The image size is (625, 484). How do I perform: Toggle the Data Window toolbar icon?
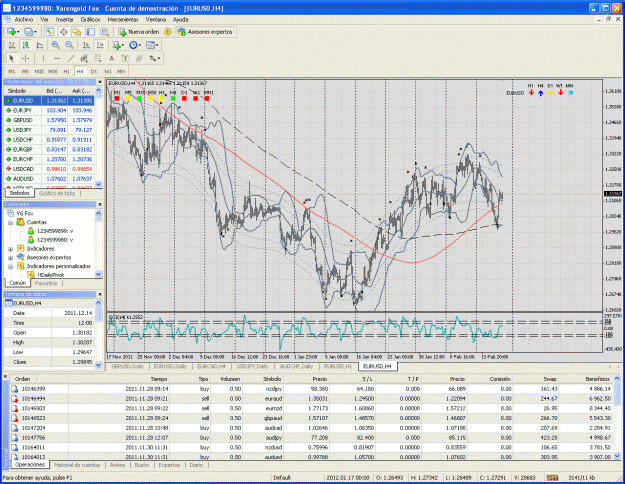[x=63, y=32]
